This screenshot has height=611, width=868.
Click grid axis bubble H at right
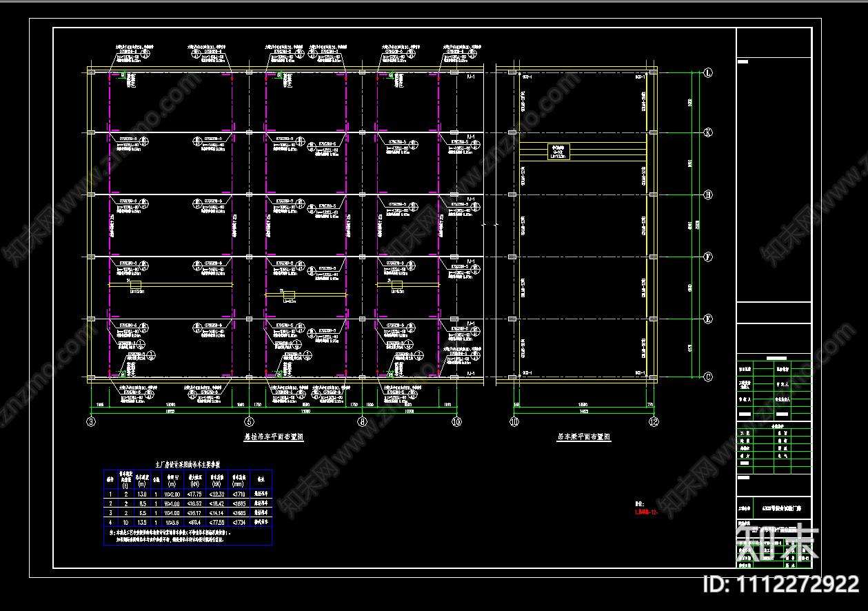(707, 195)
